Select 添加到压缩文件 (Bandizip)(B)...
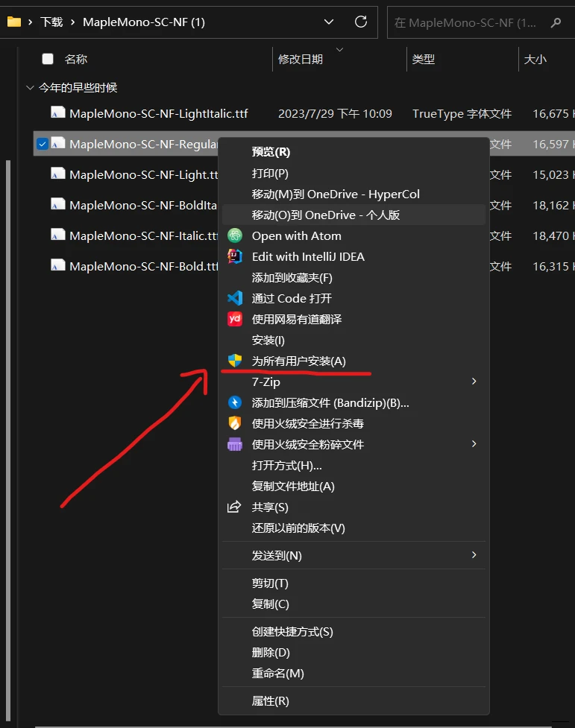 [354, 402]
